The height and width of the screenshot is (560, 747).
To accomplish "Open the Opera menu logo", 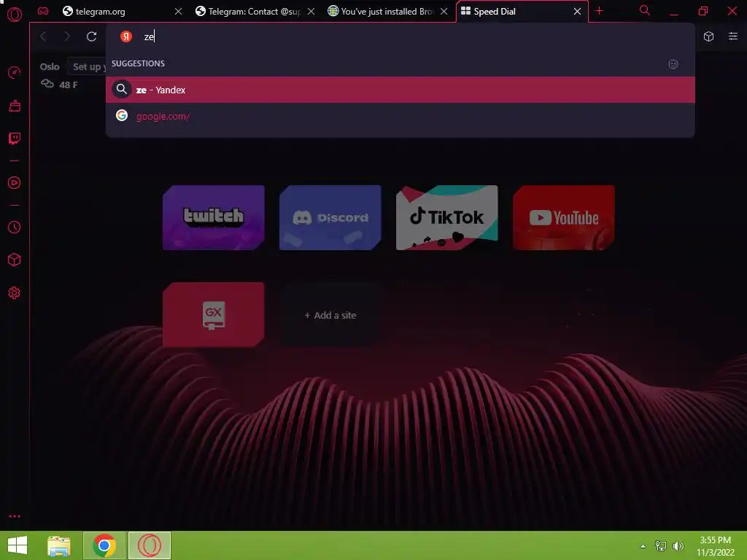I will 15,15.
